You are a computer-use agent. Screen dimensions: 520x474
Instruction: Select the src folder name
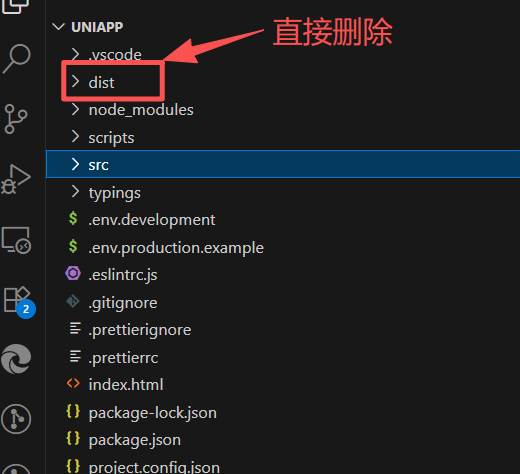[99, 165]
